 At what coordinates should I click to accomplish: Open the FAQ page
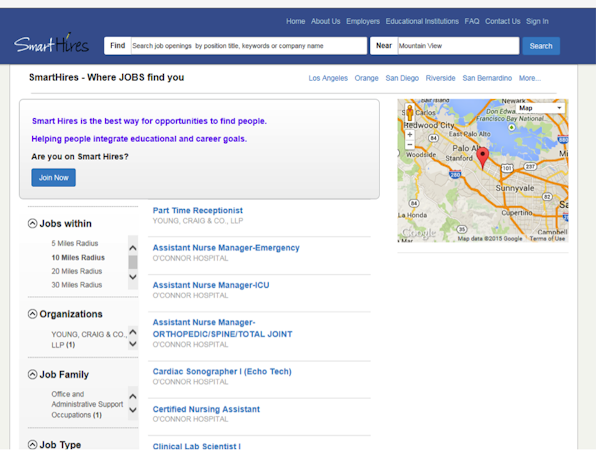[x=472, y=21]
